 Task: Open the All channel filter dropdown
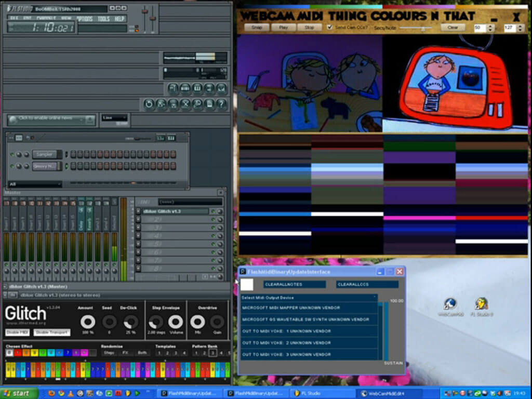[35, 184]
